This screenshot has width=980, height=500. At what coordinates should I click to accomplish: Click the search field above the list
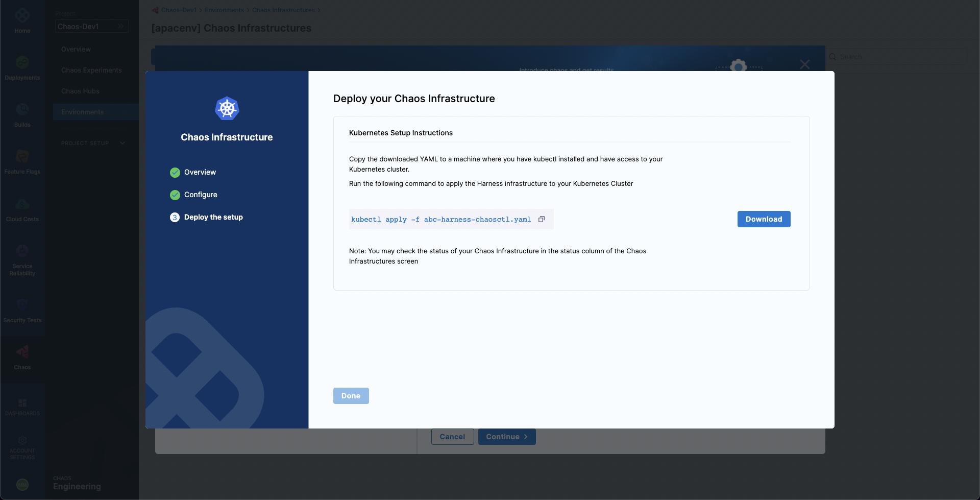pos(898,57)
